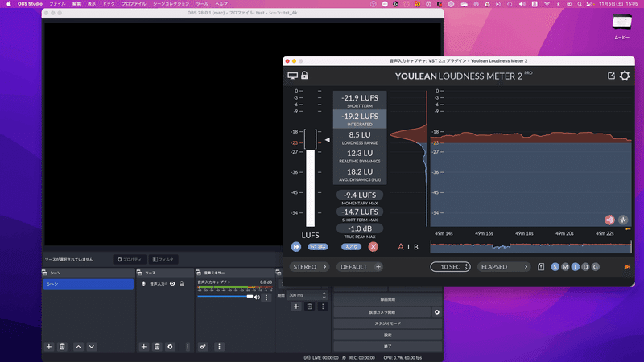Click the target level arrow beside meter
The height and width of the screenshot is (362, 644).
point(328,139)
